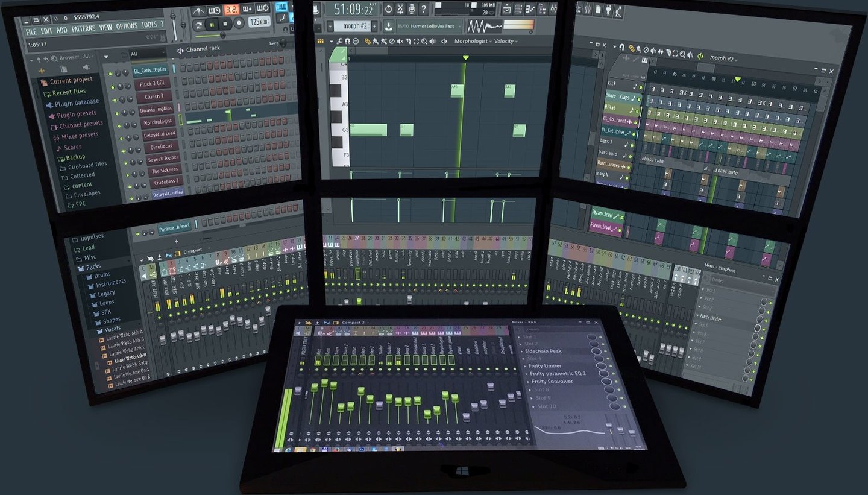Click the long G3 note in piano roll
868x495 pixels.
368,130
